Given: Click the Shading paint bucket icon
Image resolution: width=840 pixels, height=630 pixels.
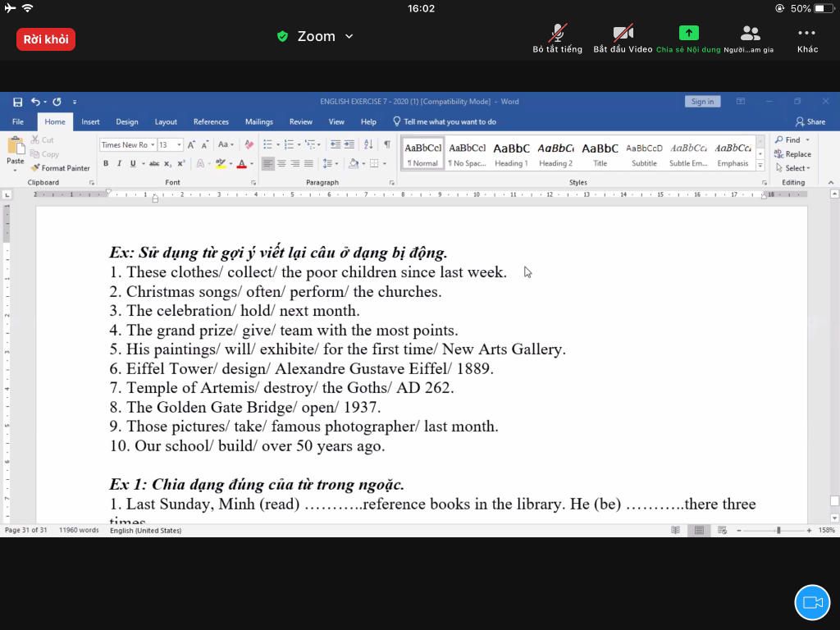Looking at the screenshot, I should [x=353, y=163].
